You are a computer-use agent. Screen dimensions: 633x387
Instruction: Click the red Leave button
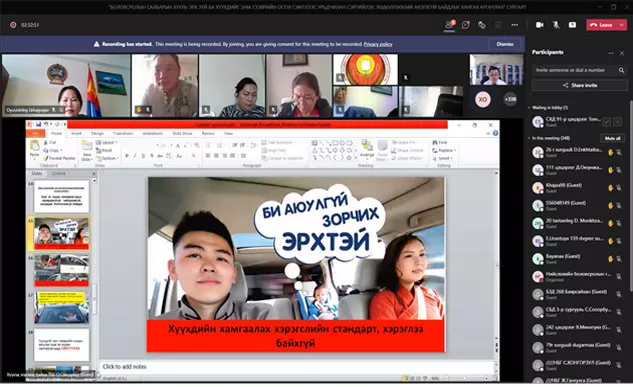(602, 25)
